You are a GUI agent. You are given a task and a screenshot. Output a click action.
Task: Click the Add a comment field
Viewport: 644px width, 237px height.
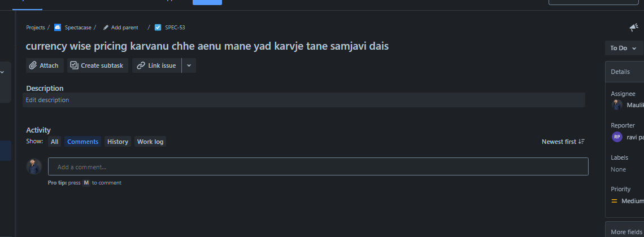tap(317, 166)
